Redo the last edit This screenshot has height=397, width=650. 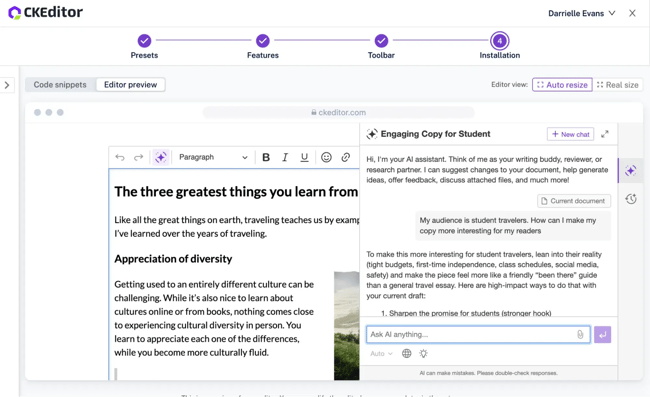tap(138, 157)
